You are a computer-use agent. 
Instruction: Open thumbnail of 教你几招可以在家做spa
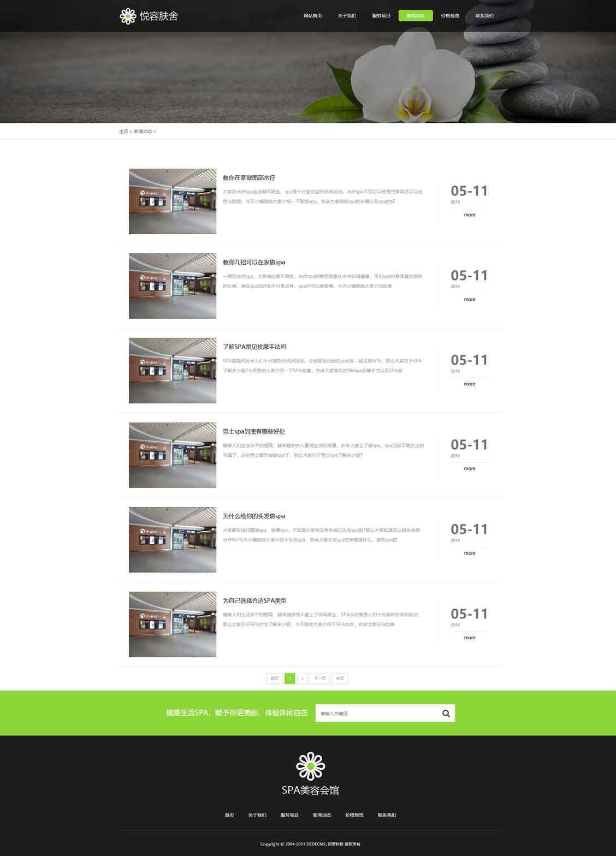coord(173,286)
